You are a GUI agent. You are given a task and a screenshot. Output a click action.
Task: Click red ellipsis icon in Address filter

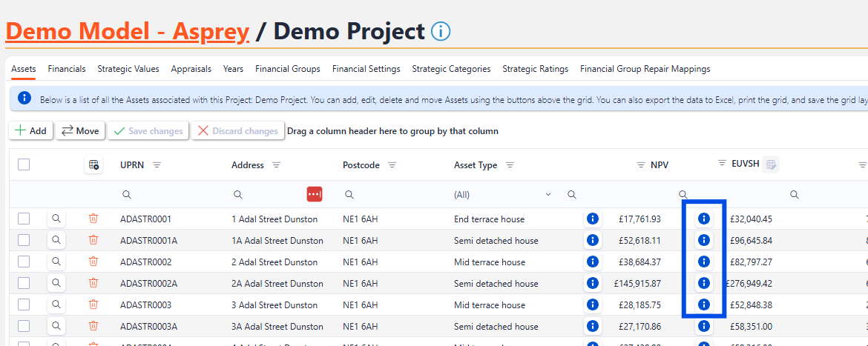click(315, 194)
